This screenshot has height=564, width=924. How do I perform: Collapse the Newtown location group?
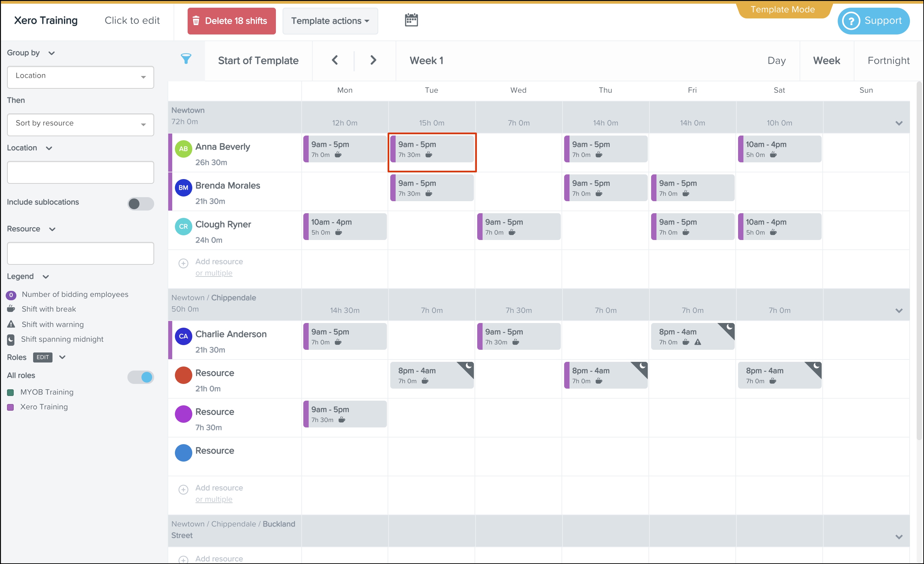click(x=899, y=123)
